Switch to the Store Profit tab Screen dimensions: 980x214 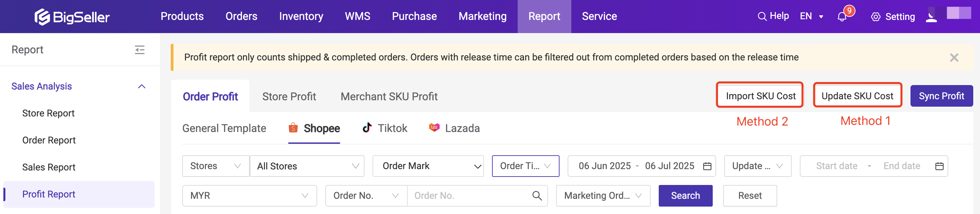289,96
